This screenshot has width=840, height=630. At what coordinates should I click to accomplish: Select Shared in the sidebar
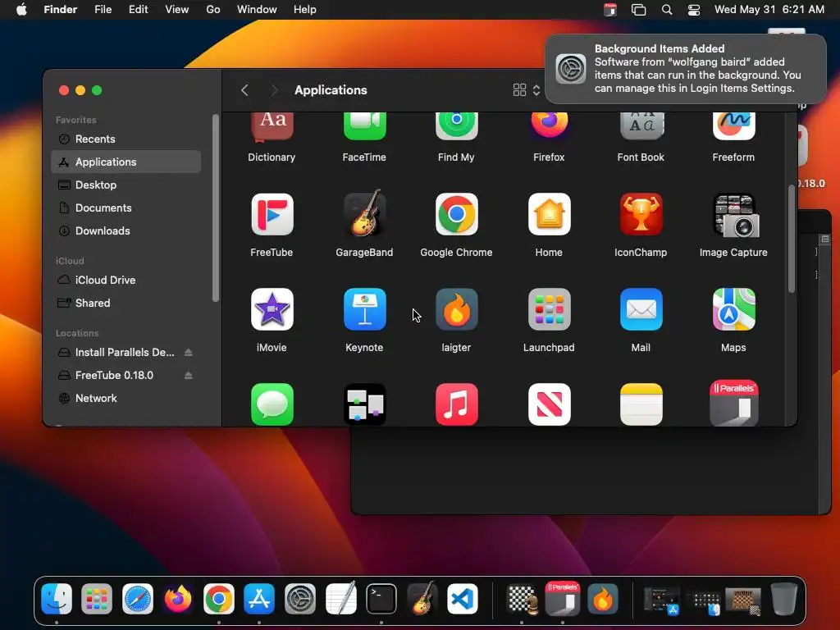coord(126,304)
